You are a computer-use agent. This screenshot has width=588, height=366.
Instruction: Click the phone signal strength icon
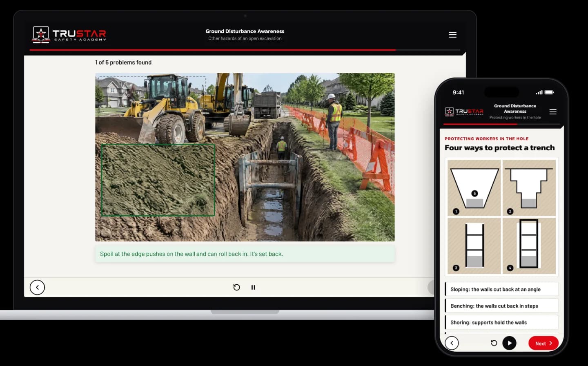539,92
